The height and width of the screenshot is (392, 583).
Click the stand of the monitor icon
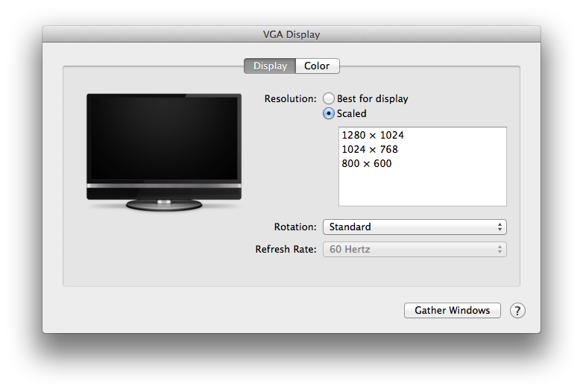164,204
